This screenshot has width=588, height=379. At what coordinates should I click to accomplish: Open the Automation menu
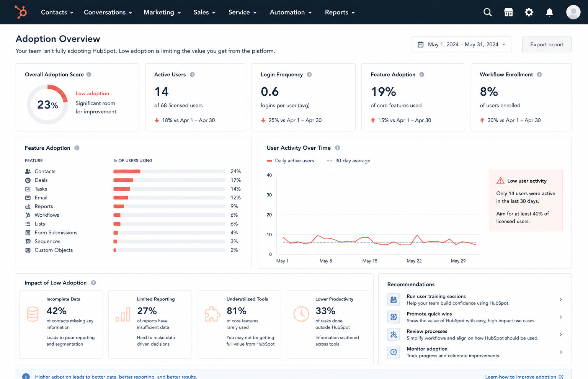coord(291,12)
